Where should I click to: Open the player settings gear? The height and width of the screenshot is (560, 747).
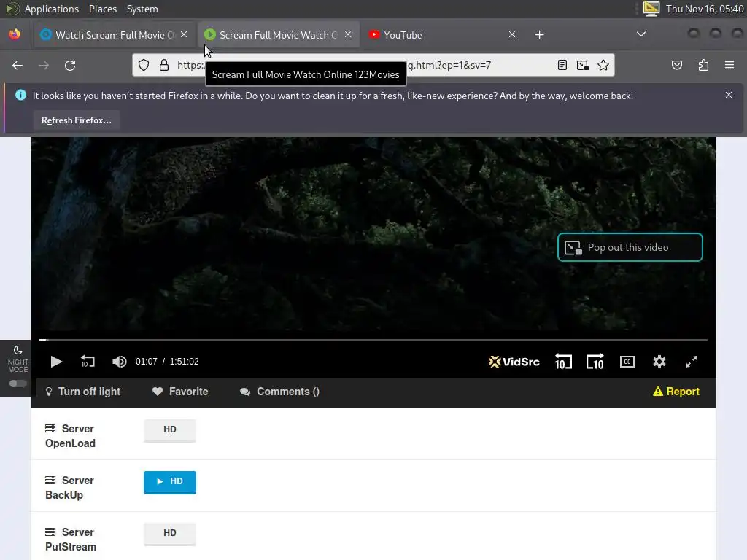tap(659, 362)
